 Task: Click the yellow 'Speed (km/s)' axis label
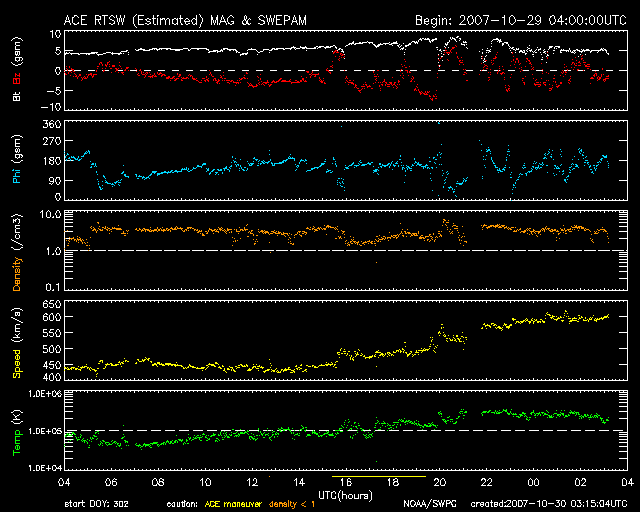point(17,343)
